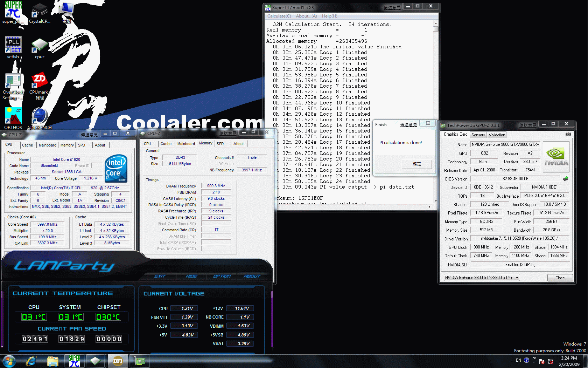
Task: Select About tab in right CPU-Z window
Action: point(239,144)
